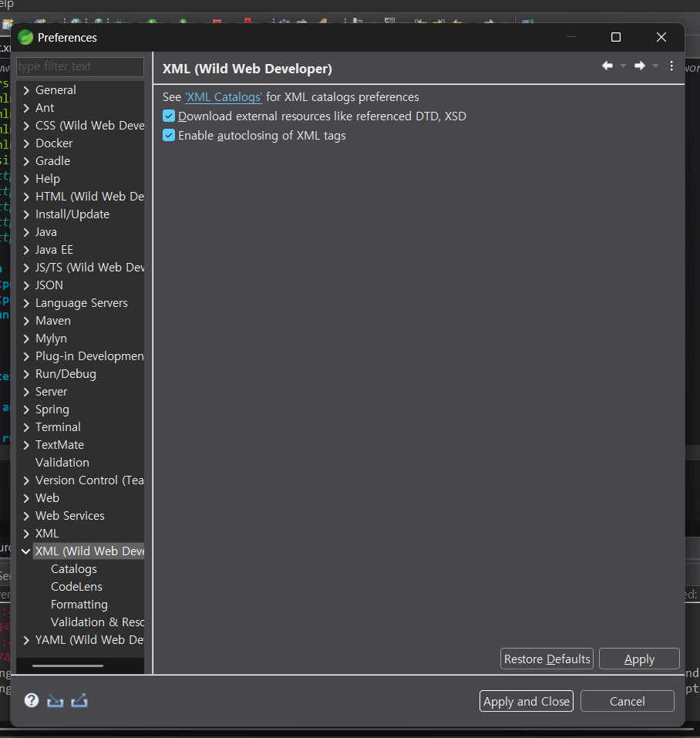Select the Validation tree item
This screenshot has height=738, width=700.
[62, 463]
